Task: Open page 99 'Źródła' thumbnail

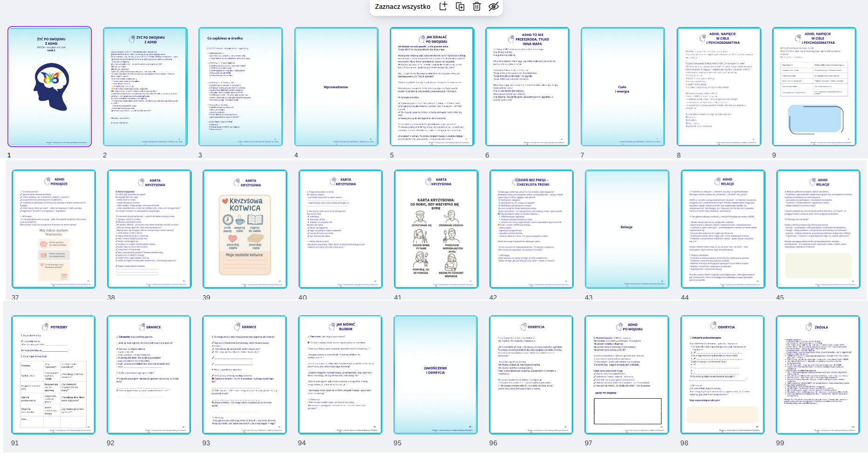Action: [818, 374]
